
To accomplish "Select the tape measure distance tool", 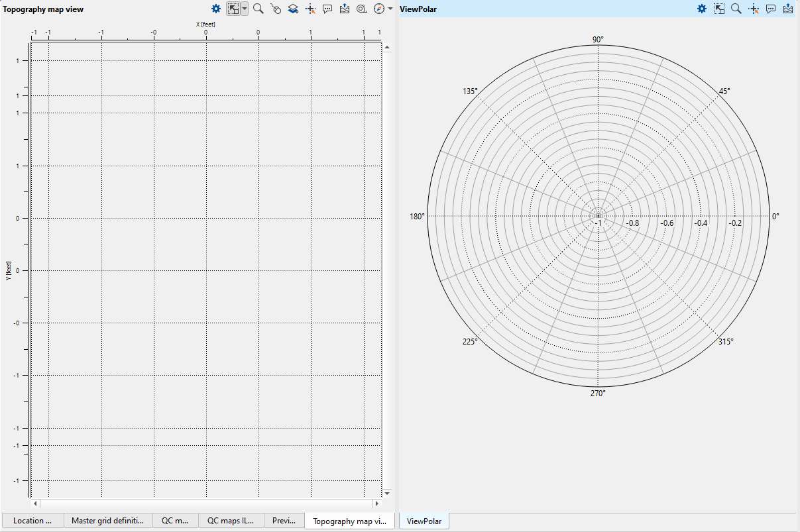I will (362, 9).
